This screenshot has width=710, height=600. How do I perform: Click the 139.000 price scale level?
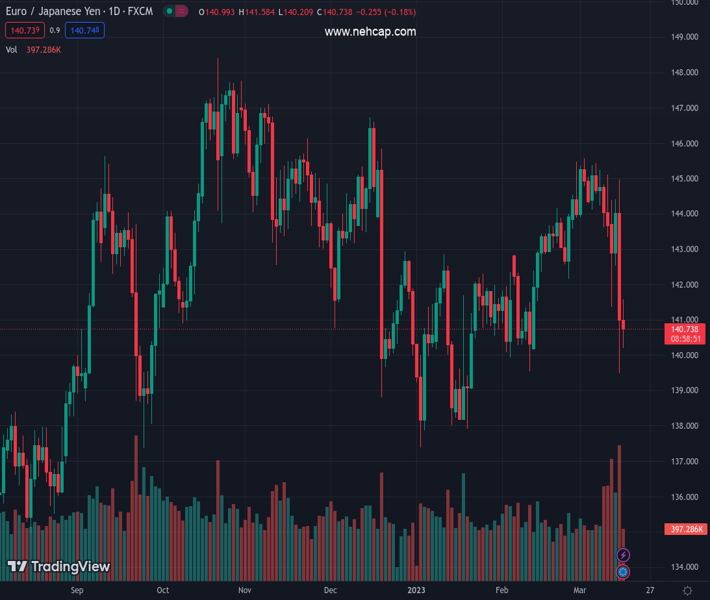(x=685, y=390)
